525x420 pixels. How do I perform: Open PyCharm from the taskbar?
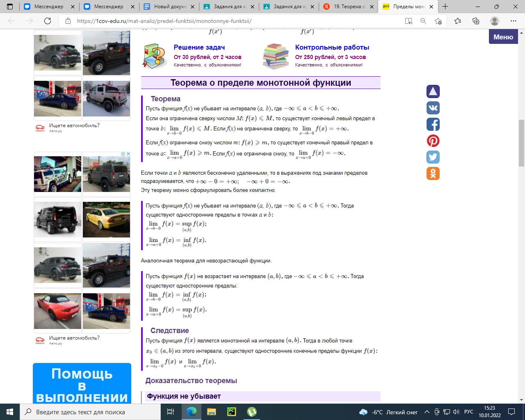(231, 412)
